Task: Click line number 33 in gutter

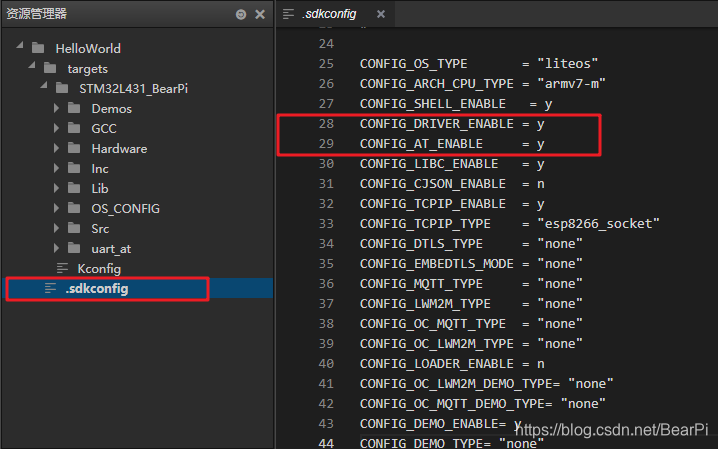Action: point(326,224)
